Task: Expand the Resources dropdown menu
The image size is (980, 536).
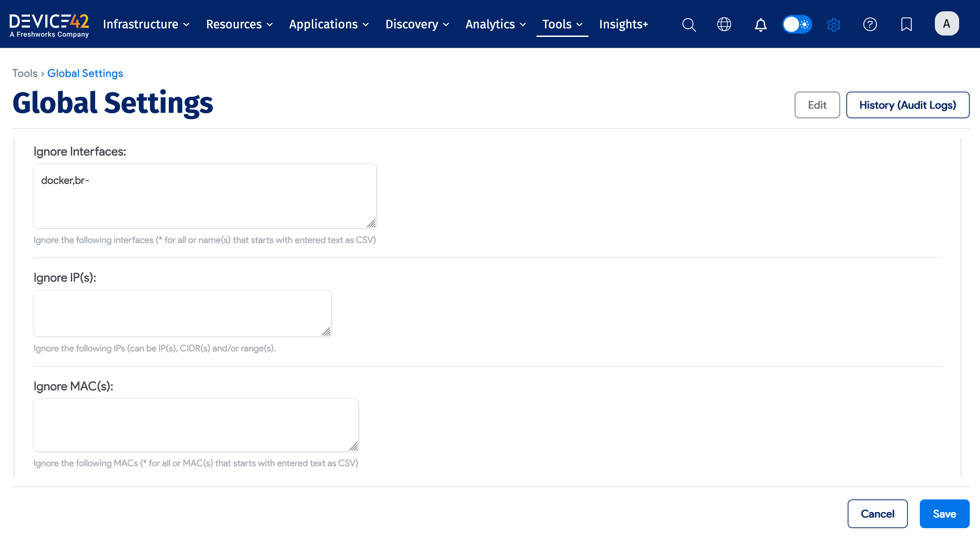Action: [239, 24]
